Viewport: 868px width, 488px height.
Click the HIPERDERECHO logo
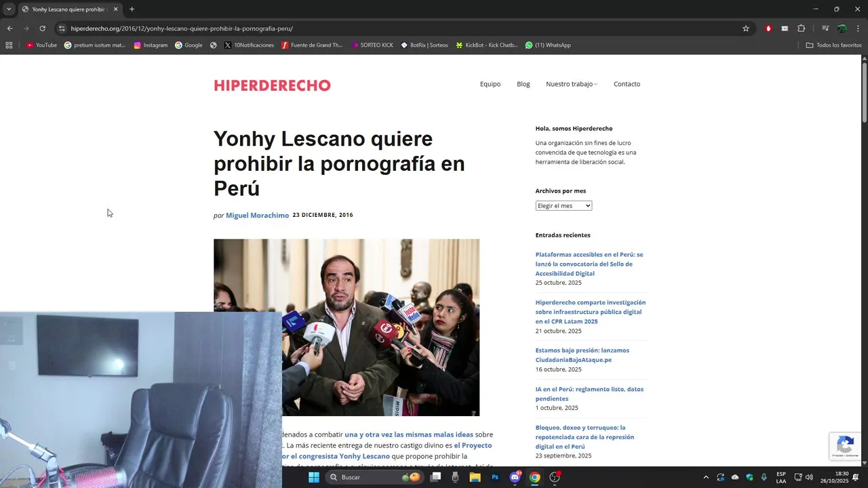[272, 85]
